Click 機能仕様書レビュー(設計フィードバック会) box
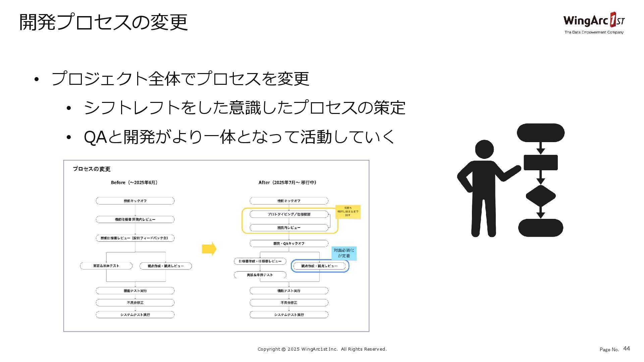The image size is (644, 362). [135, 238]
